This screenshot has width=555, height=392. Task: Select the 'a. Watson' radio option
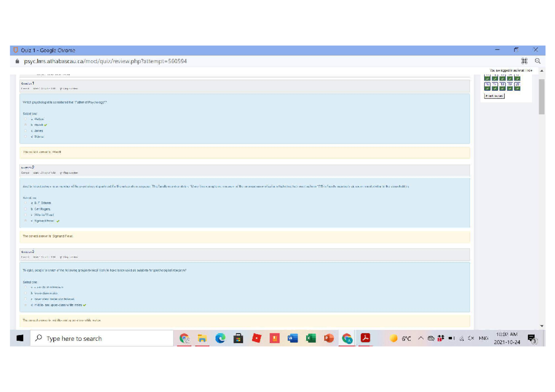pos(26,119)
